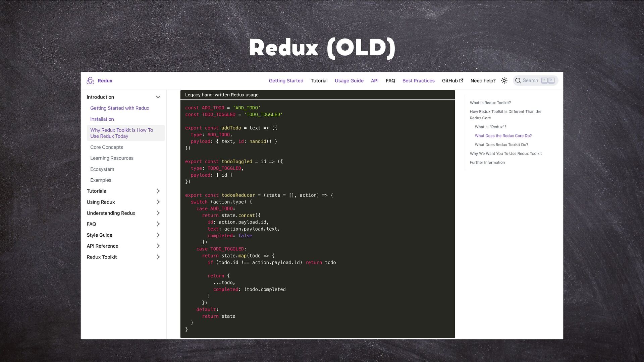Focus the Search input field
The image size is (644, 362).
click(535, 80)
